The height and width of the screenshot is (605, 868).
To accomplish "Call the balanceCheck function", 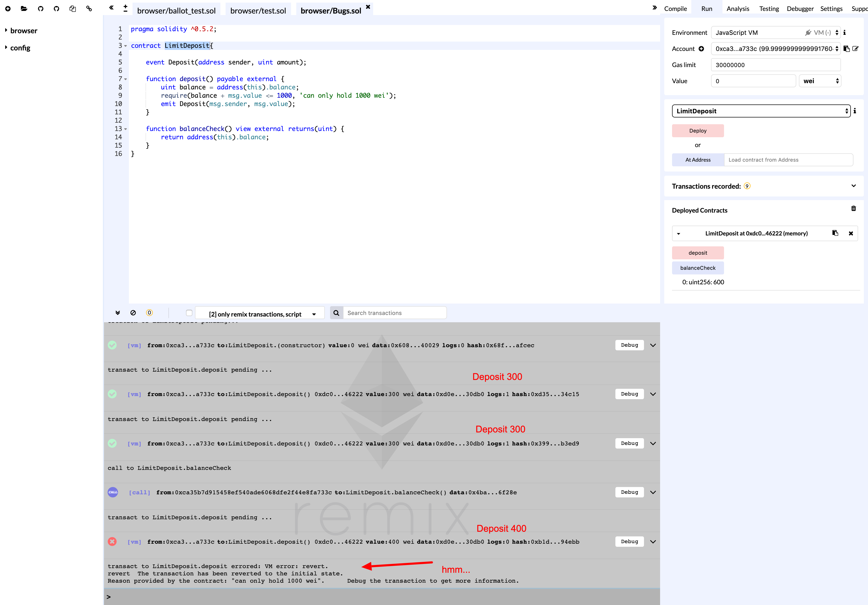I will click(698, 268).
